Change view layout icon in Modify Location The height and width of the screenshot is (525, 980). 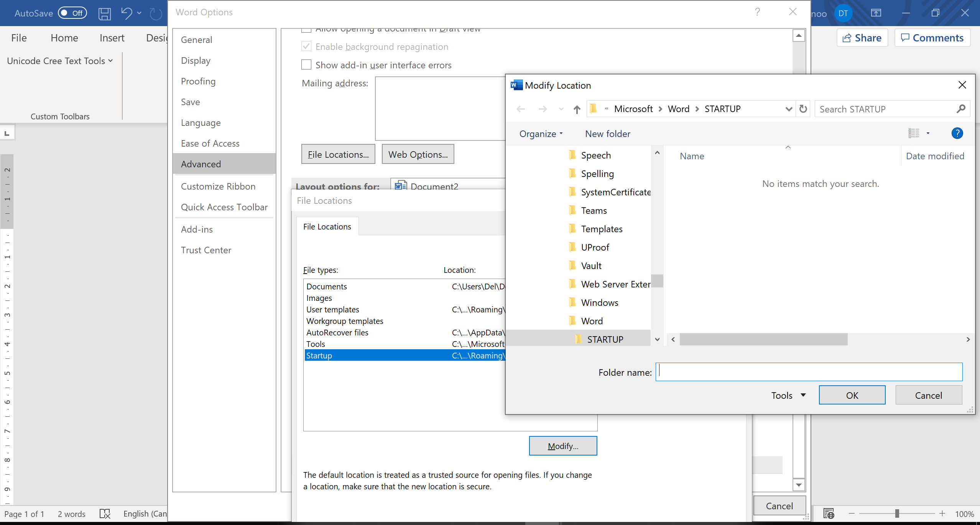(914, 133)
